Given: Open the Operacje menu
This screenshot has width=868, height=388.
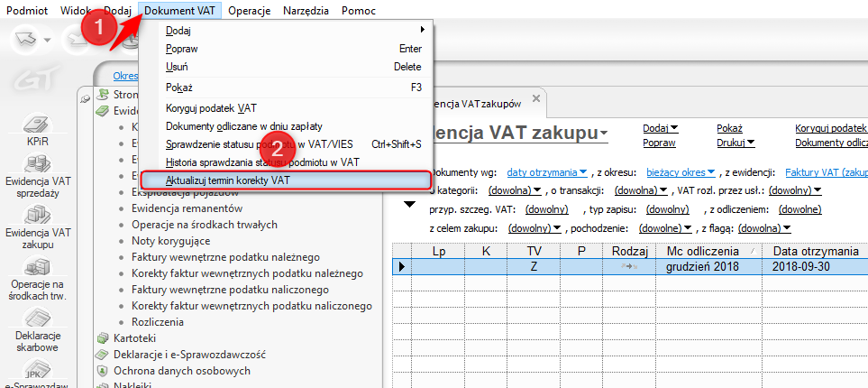Looking at the screenshot, I should click(x=249, y=11).
